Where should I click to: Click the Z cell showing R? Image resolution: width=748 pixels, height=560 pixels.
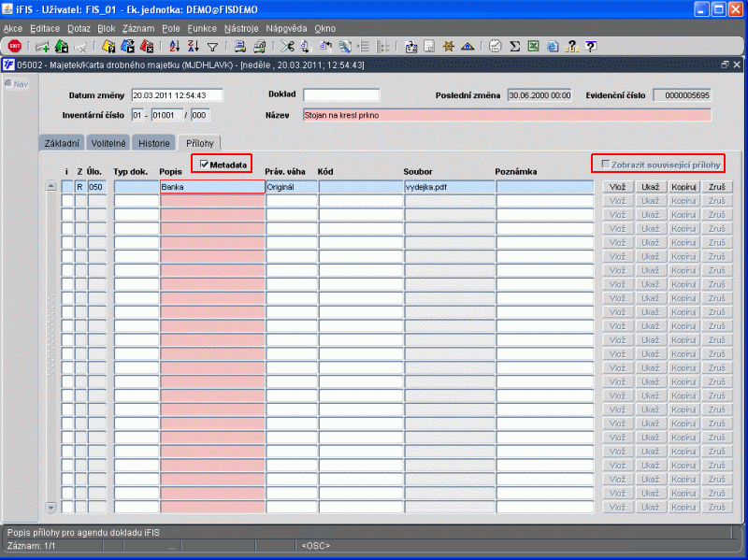(x=80, y=187)
